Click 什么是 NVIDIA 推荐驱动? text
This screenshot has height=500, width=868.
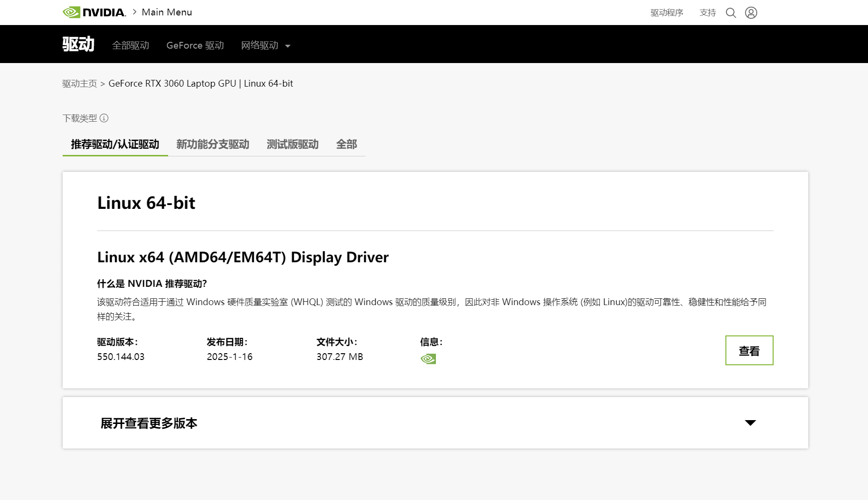pos(152,284)
